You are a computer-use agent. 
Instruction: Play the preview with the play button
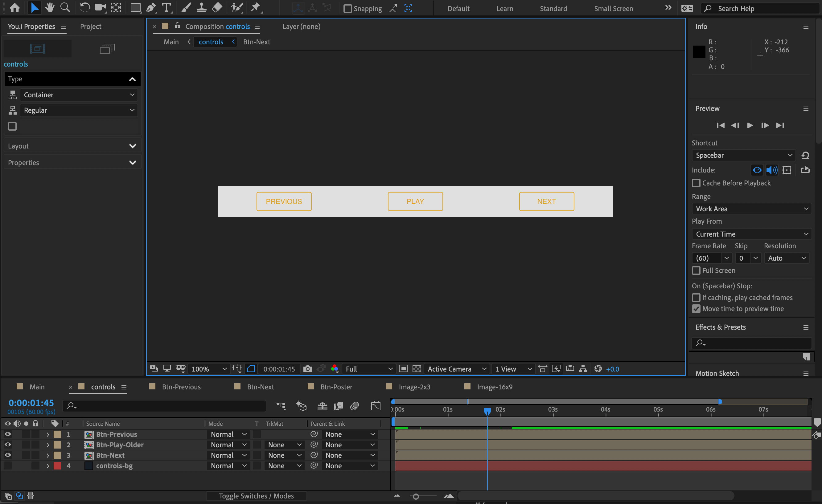[x=750, y=125]
